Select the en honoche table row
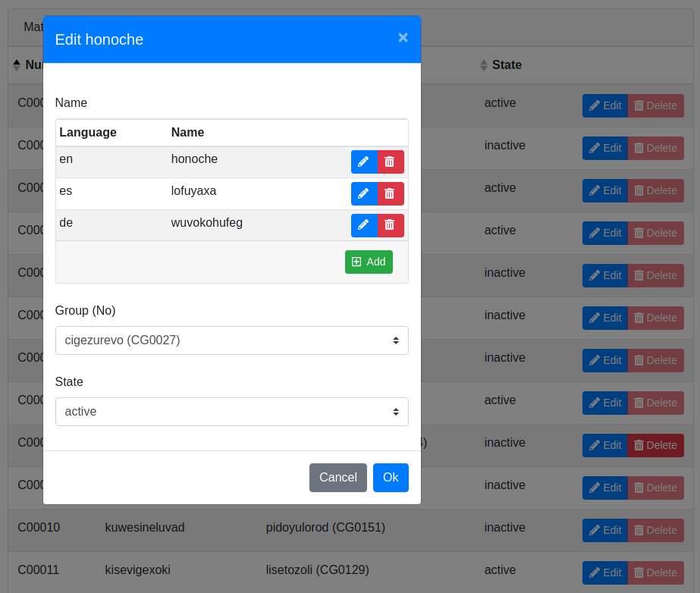This screenshot has width=700, height=593. (x=197, y=160)
